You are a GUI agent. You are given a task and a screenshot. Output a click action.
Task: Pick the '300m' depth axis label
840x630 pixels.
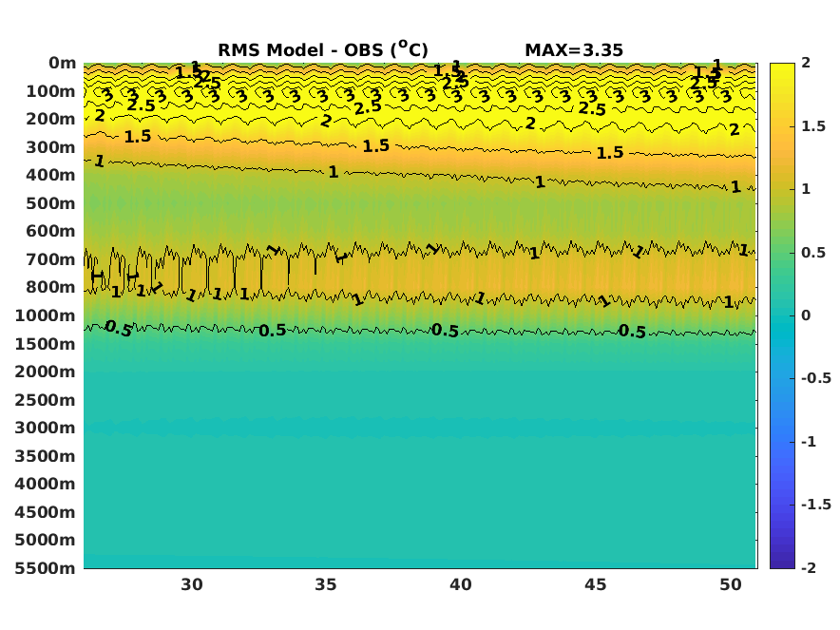point(51,147)
